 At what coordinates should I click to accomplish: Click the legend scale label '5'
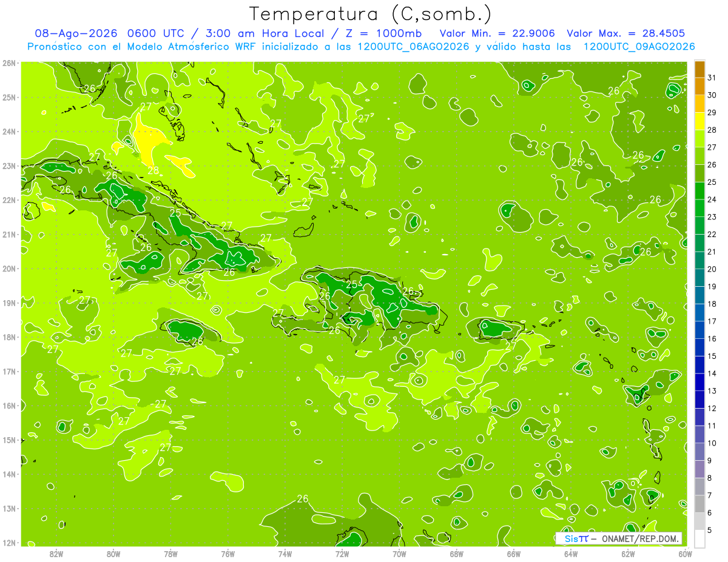point(710,530)
